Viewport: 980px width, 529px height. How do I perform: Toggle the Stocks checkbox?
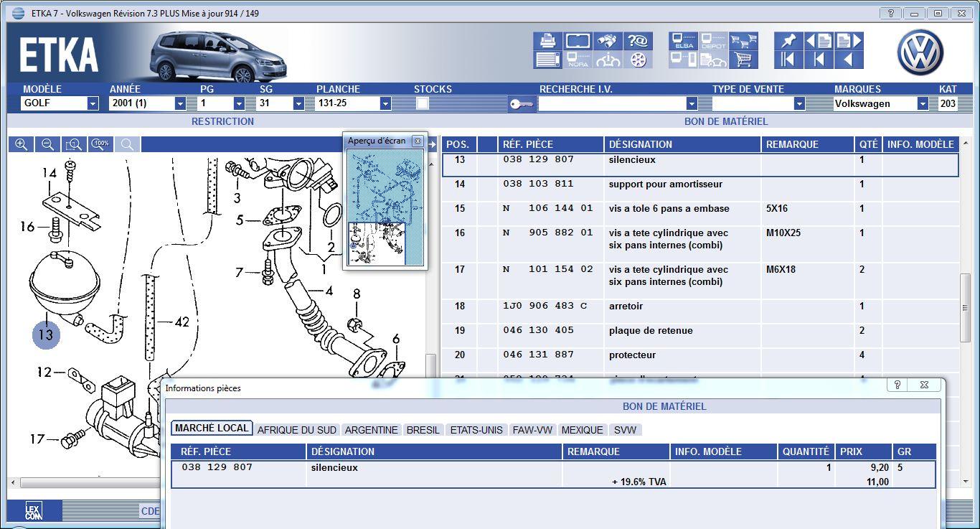[x=423, y=103]
